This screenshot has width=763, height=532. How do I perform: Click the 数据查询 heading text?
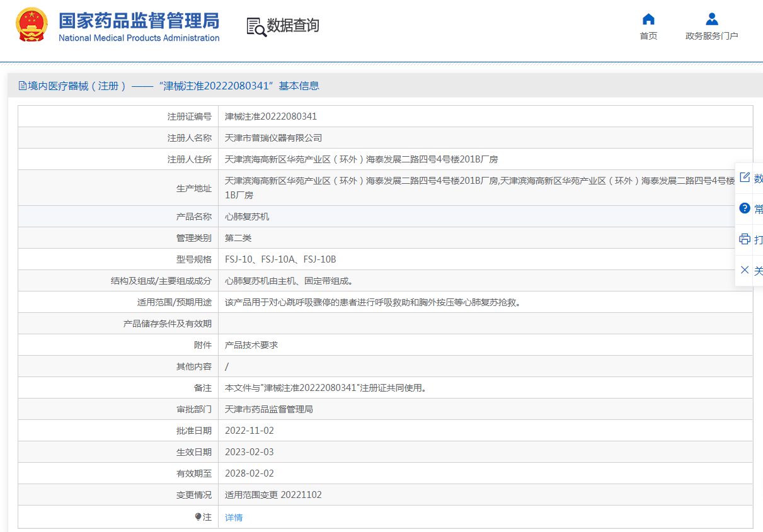click(293, 26)
